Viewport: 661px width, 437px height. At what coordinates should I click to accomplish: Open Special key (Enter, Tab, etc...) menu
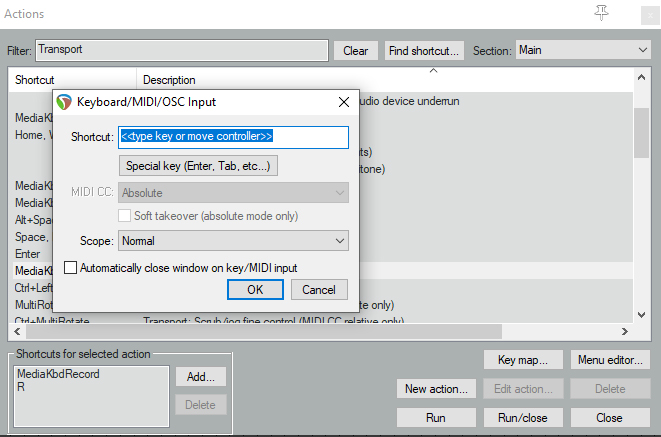tap(198, 166)
